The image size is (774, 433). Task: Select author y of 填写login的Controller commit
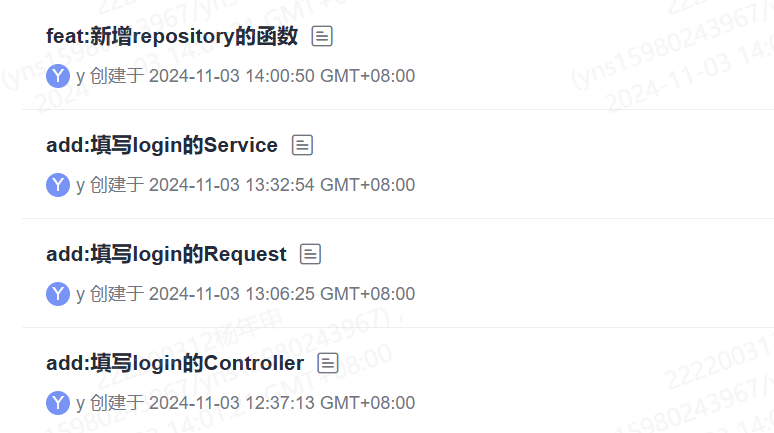pos(80,404)
